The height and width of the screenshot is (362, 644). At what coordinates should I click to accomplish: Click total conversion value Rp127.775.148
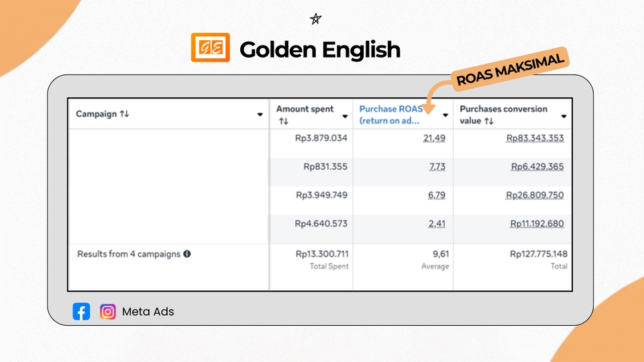[539, 254]
